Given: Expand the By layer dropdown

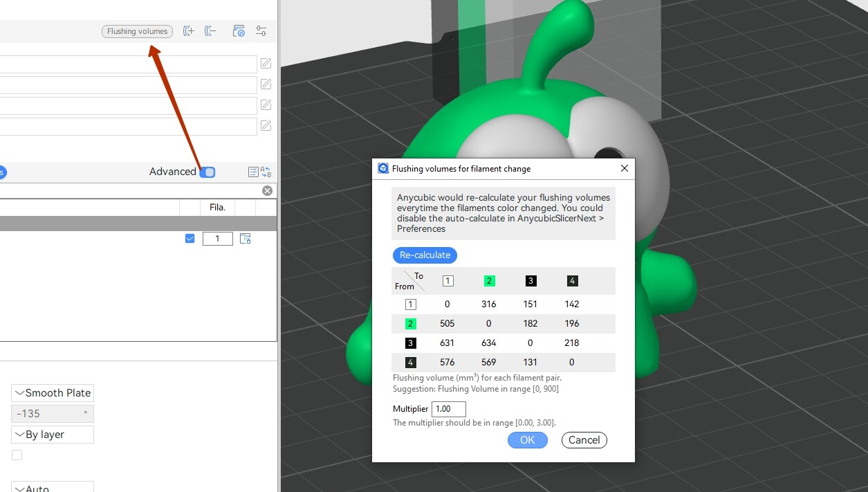Looking at the screenshot, I should tap(53, 435).
